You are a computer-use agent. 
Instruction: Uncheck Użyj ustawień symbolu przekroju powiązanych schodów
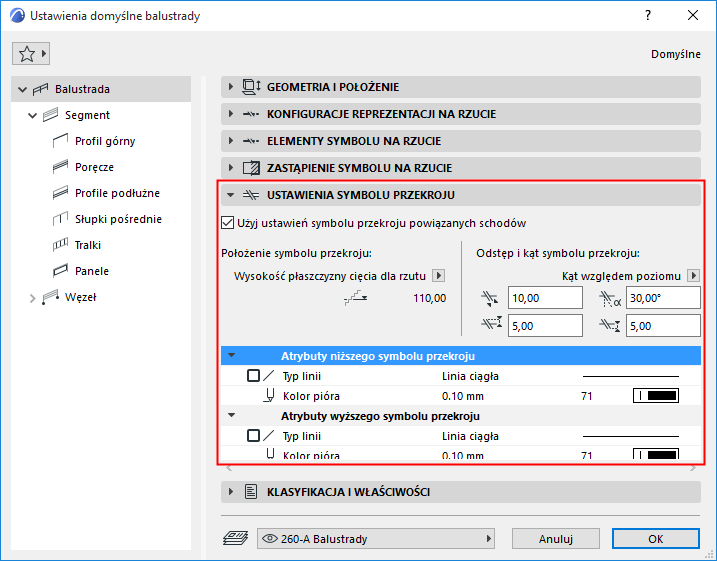pos(227,223)
